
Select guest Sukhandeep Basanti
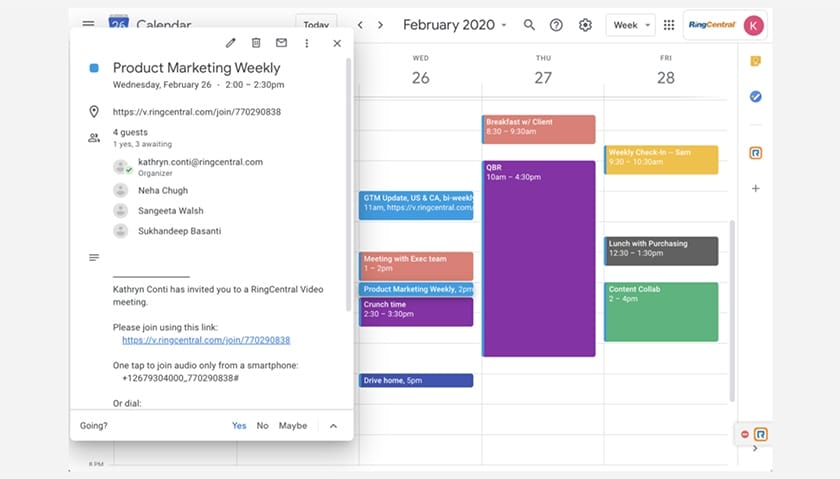tap(179, 231)
